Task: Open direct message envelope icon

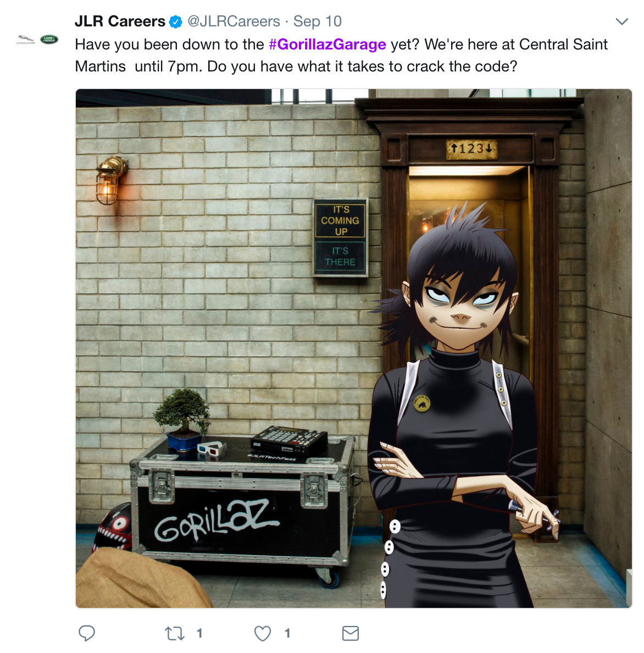Action: point(351,633)
